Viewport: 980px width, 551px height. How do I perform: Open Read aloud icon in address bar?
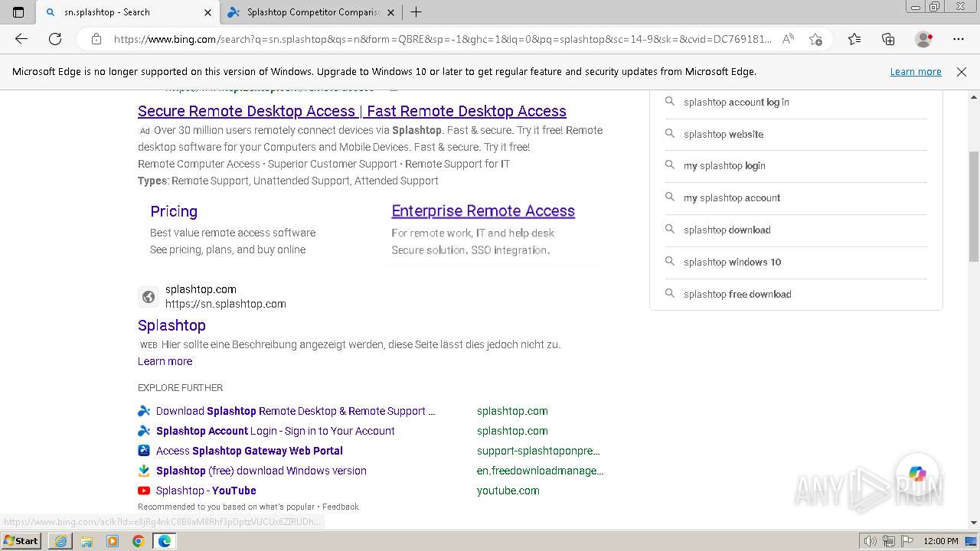pyautogui.click(x=788, y=39)
